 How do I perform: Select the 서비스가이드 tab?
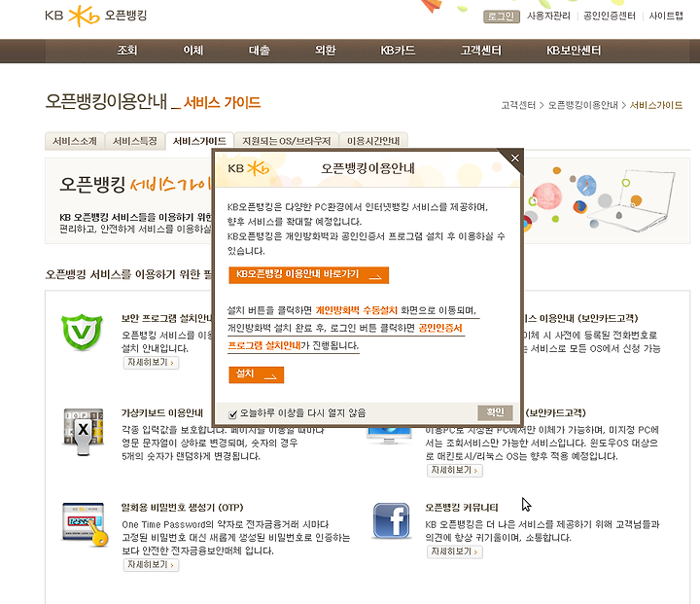pos(199,141)
